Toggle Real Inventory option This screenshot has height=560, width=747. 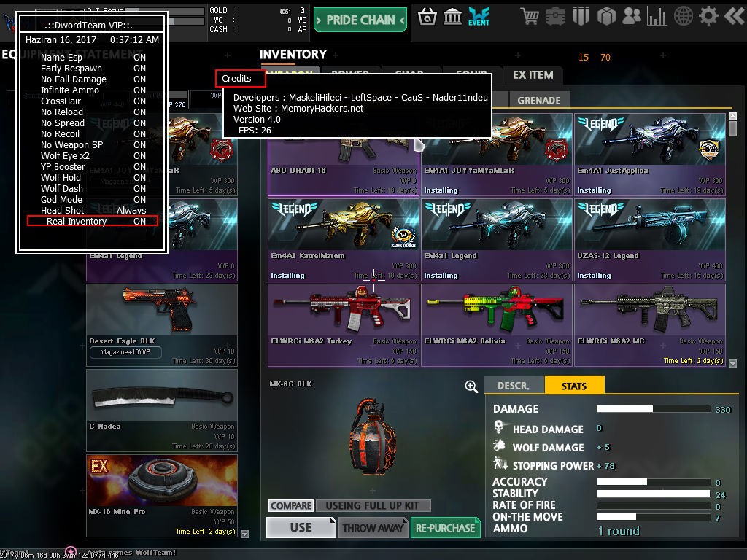(x=93, y=221)
